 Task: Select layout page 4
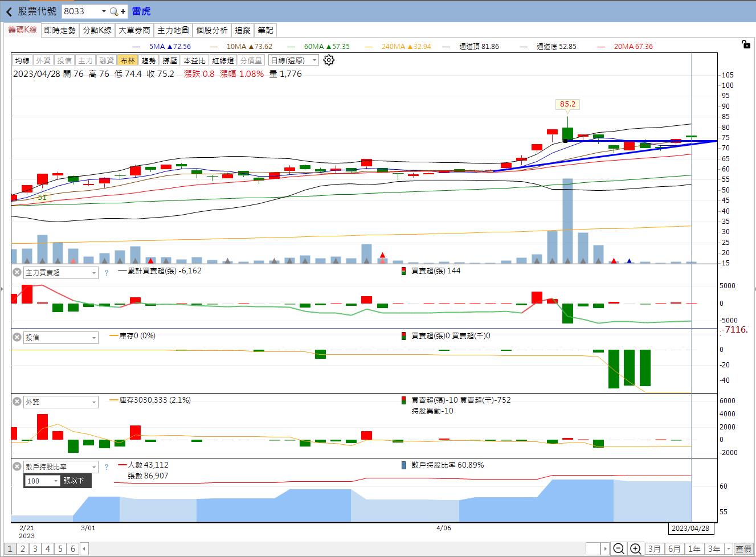[48, 549]
